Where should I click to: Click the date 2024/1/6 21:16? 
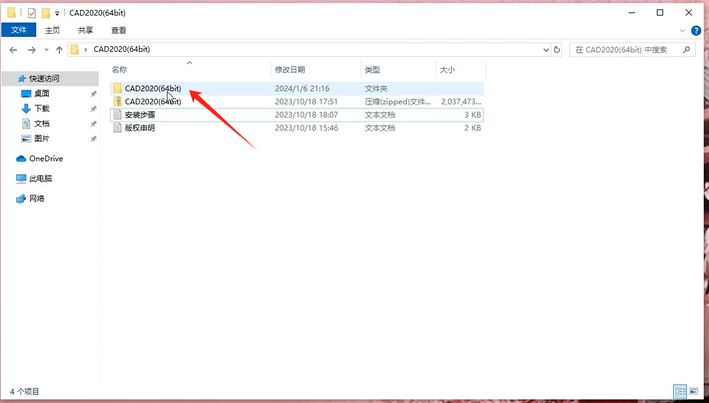[x=302, y=89]
